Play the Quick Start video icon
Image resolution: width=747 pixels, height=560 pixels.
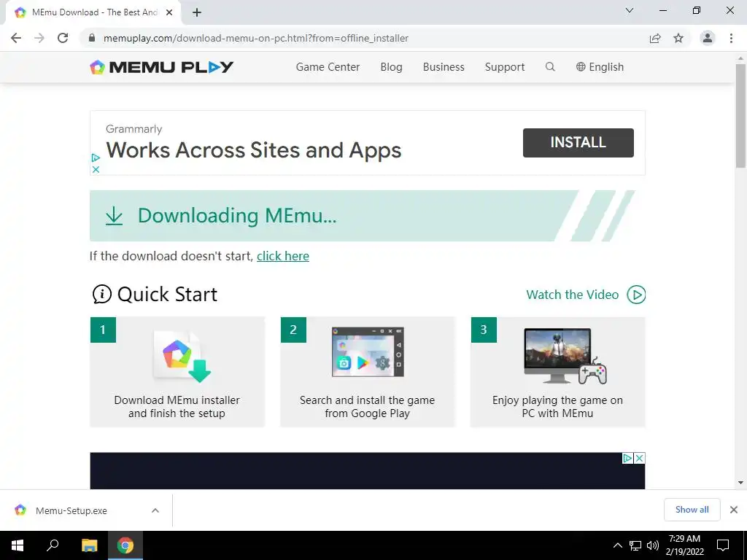636,295
